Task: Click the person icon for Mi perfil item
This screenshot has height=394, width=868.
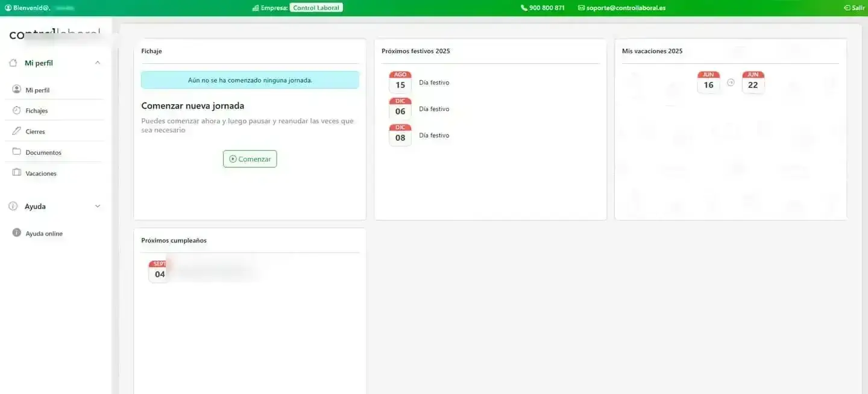Action: 16,89
